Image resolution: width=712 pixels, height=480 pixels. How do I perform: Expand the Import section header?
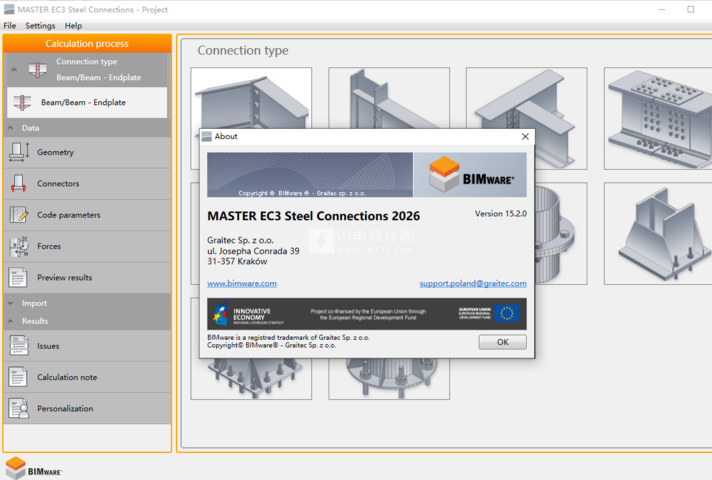(x=34, y=303)
